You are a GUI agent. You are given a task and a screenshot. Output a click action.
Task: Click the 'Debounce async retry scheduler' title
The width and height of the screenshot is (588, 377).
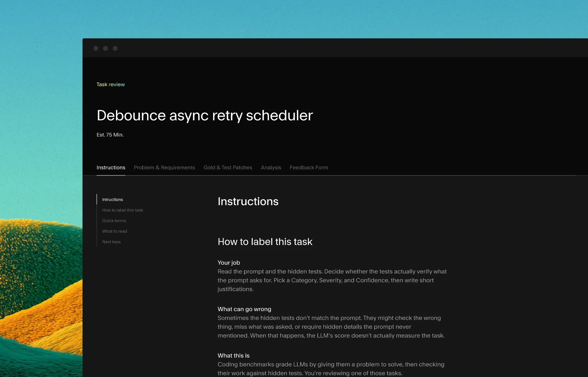point(205,116)
